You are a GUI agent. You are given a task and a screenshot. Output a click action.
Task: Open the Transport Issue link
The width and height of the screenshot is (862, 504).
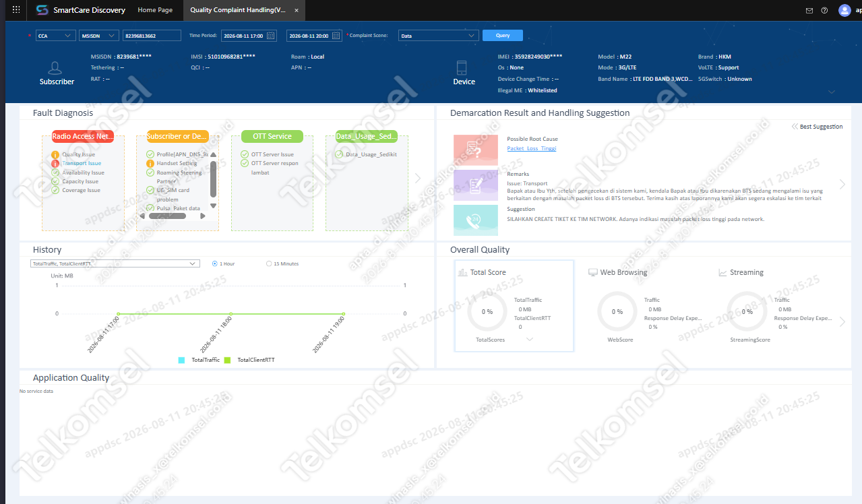[82, 164]
